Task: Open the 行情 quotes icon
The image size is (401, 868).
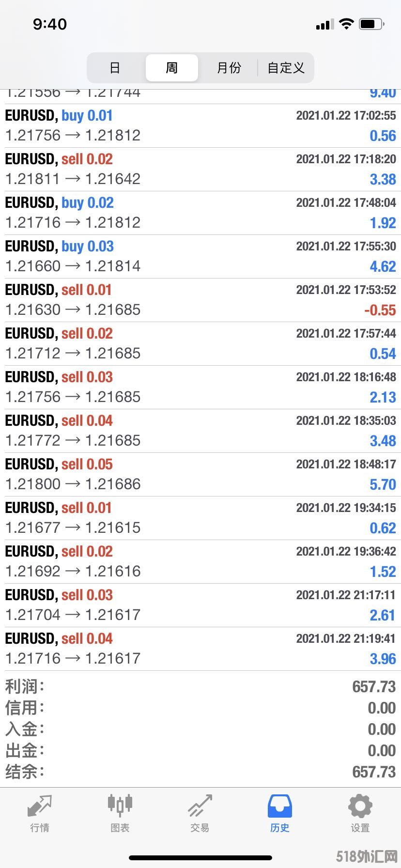Action: [x=40, y=806]
